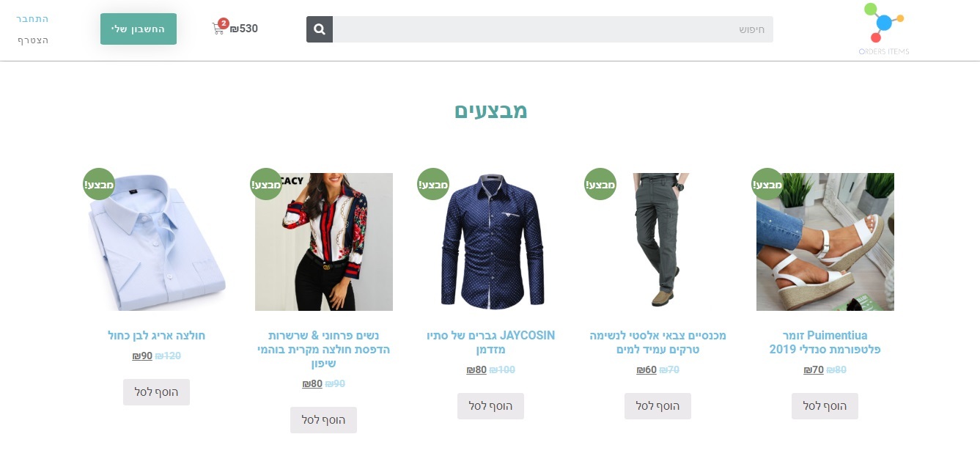Open the shopping cart icon
980x456 pixels.
[x=218, y=29]
